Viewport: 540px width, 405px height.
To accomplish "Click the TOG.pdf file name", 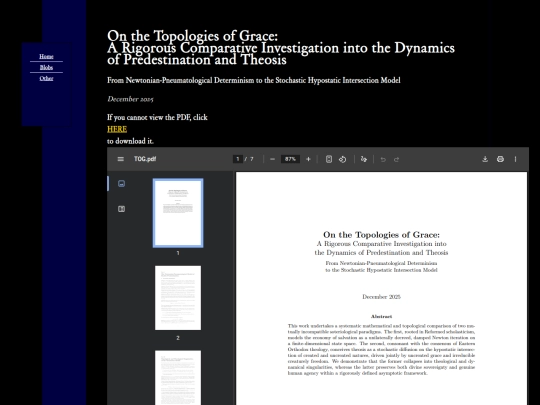I will [x=145, y=159].
